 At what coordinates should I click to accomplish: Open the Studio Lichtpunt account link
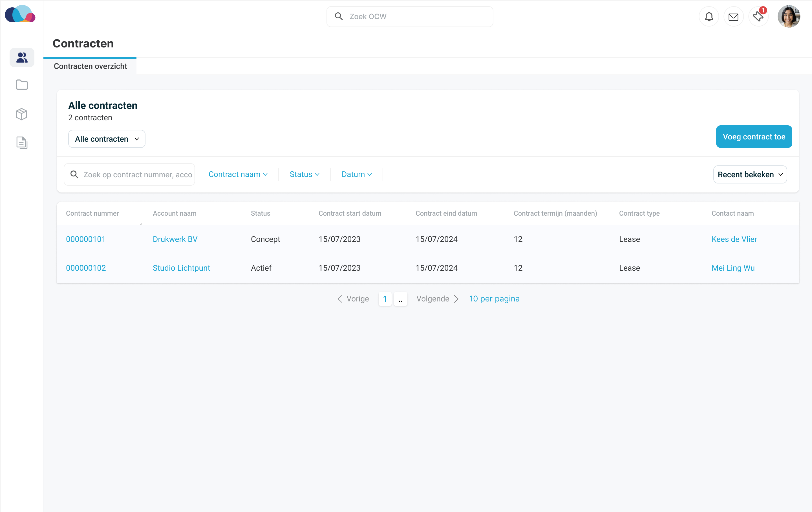181,268
